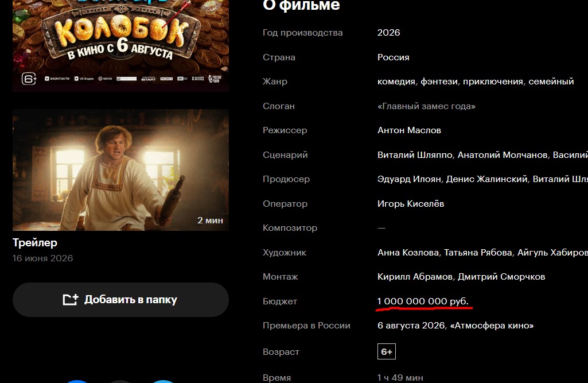This screenshot has width=588, height=383.
Task: Select the комедия genre link
Action: pos(396,82)
